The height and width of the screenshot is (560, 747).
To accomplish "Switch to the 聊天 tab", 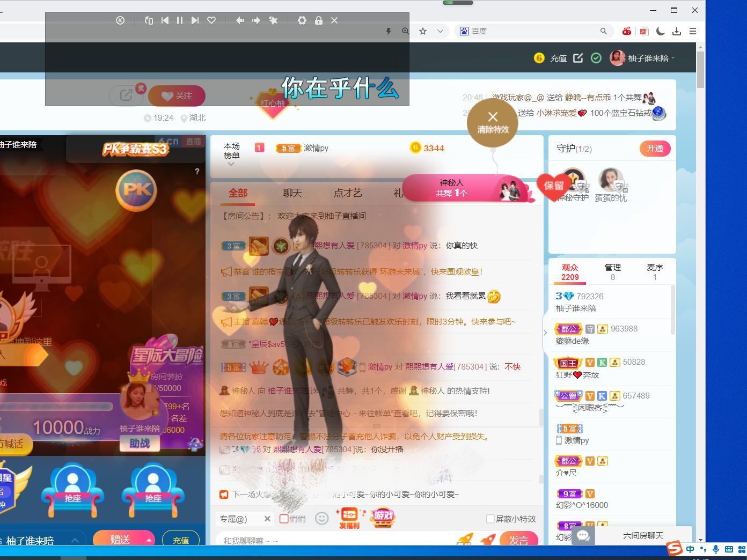I will pos(292,193).
